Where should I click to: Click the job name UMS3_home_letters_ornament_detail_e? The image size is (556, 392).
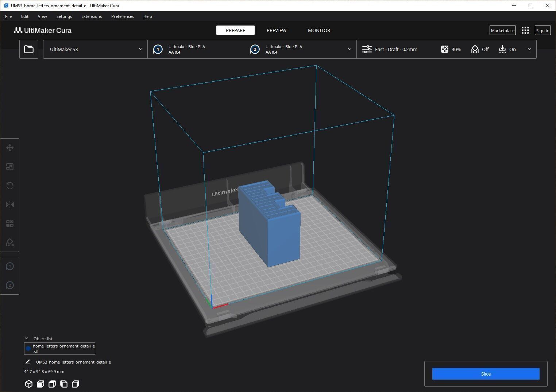[73, 362]
